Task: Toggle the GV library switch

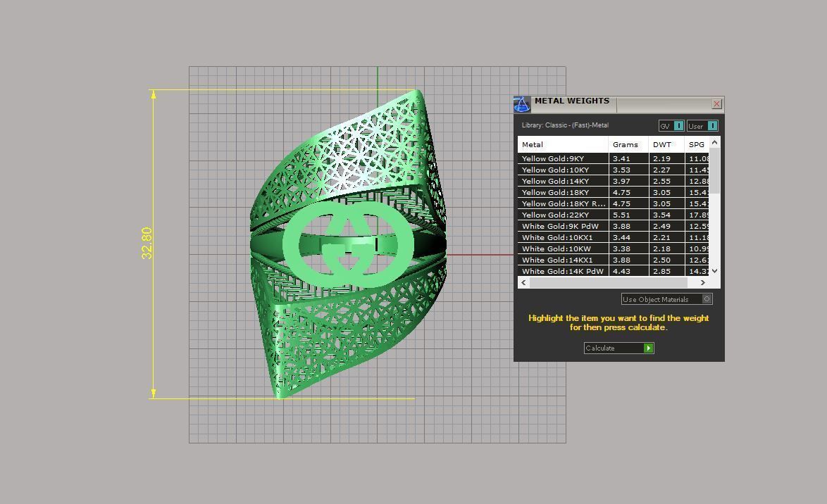Action: pos(671,125)
